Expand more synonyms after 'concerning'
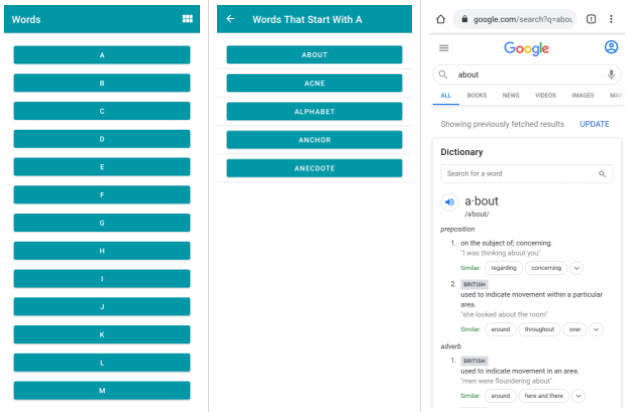This screenshot has width=631, height=412. pos(577,268)
